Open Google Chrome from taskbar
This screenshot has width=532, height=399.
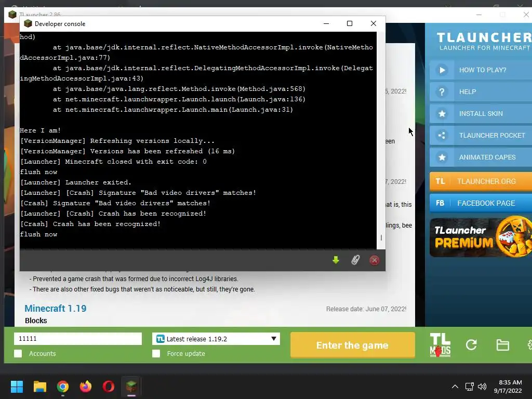pos(63,387)
